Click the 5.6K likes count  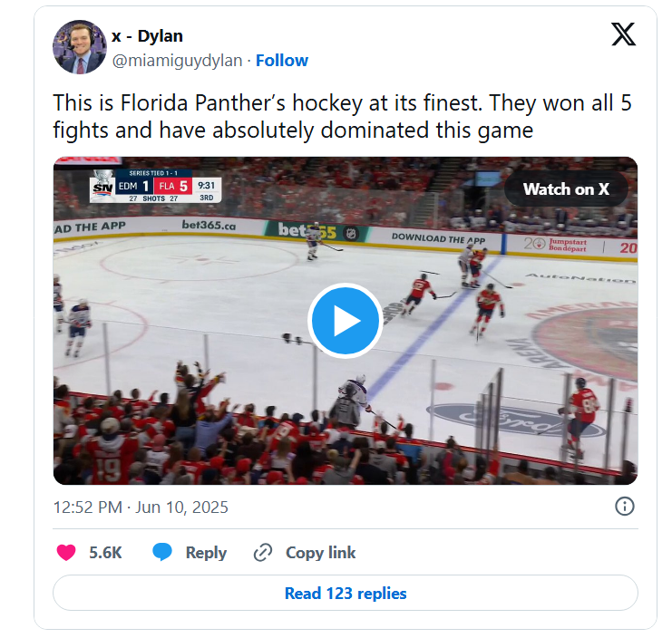tap(105, 552)
